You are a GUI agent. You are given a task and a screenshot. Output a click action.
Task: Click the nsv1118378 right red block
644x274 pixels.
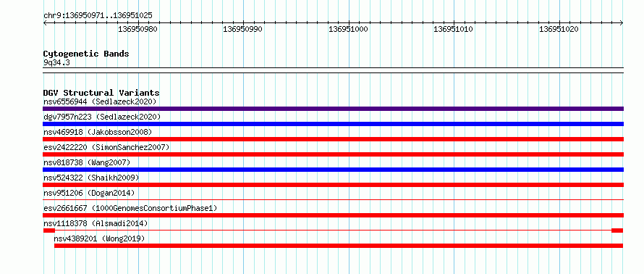pyautogui.click(x=617, y=231)
